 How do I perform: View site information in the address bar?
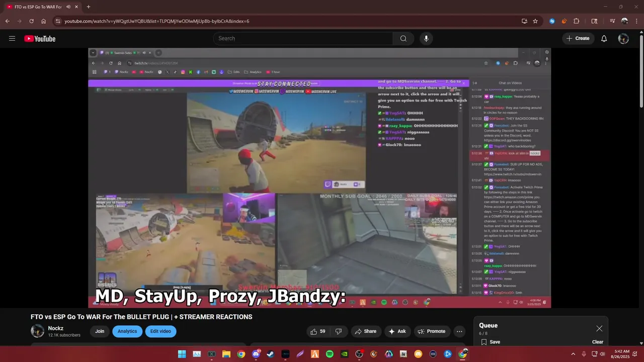58,21
